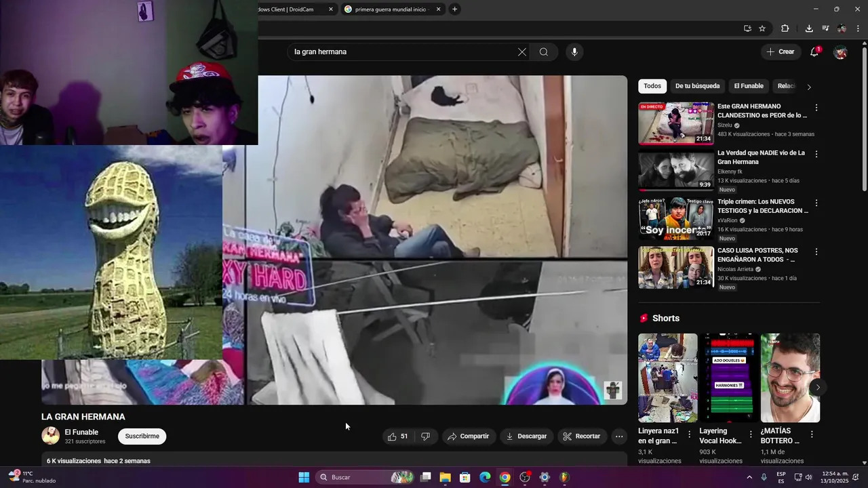Subscribe with the Suscribirme button
The height and width of the screenshot is (488, 868).
[142, 436]
